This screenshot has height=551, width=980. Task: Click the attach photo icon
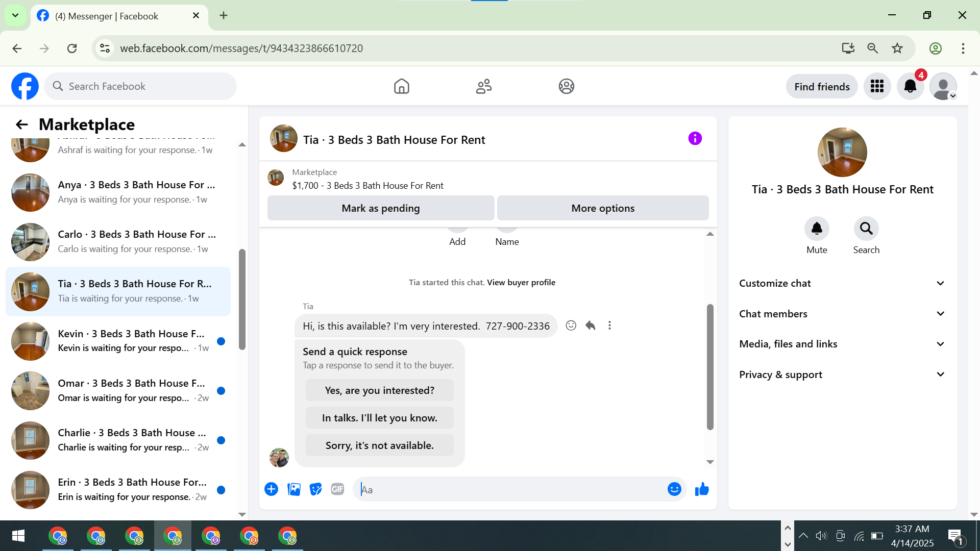coord(294,489)
